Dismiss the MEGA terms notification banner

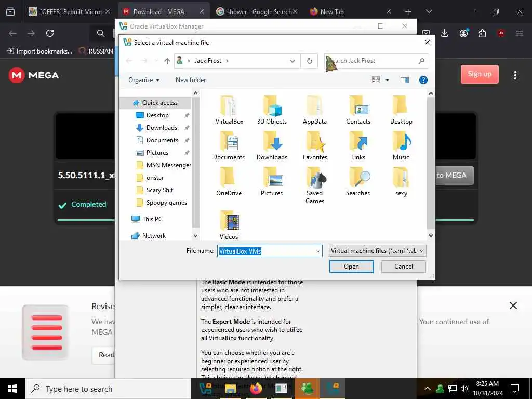[513, 305]
